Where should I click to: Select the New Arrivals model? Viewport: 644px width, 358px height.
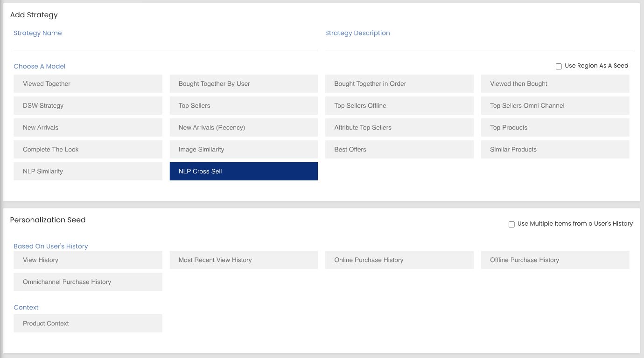[88, 128]
